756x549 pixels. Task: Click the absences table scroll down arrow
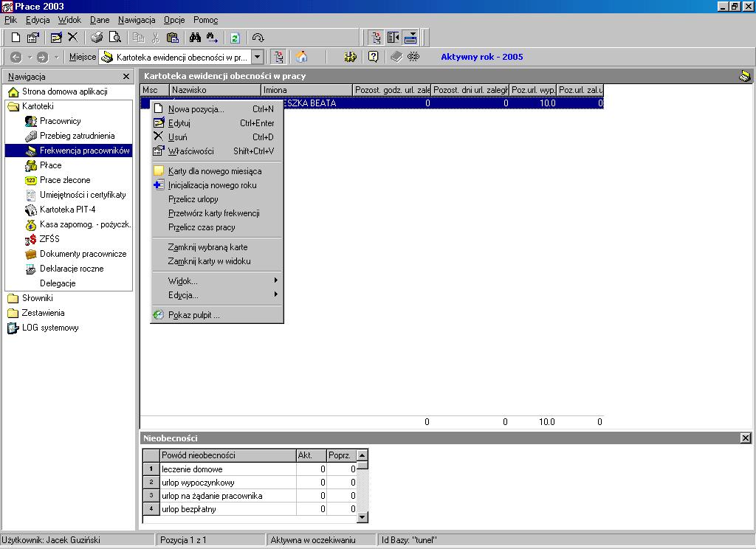pos(362,517)
